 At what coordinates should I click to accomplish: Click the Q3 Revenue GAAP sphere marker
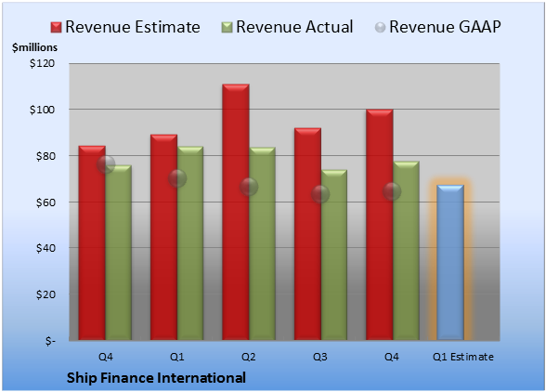320,194
